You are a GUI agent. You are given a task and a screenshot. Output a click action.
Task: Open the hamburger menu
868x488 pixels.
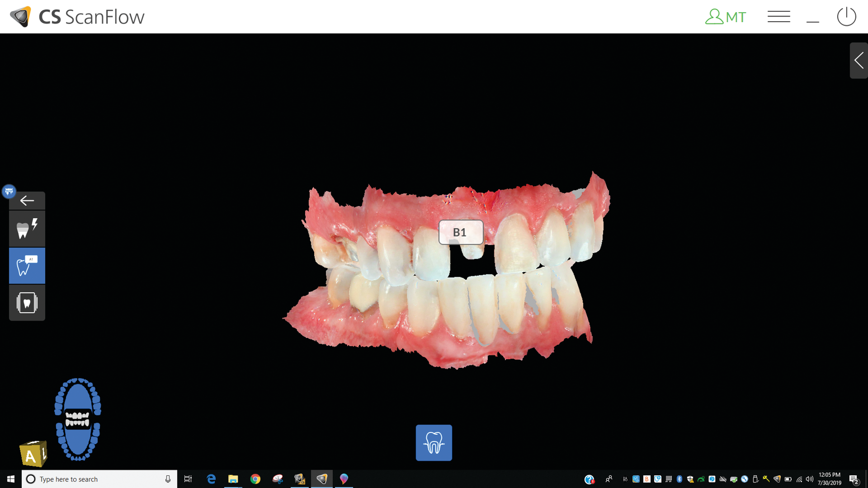pos(778,17)
